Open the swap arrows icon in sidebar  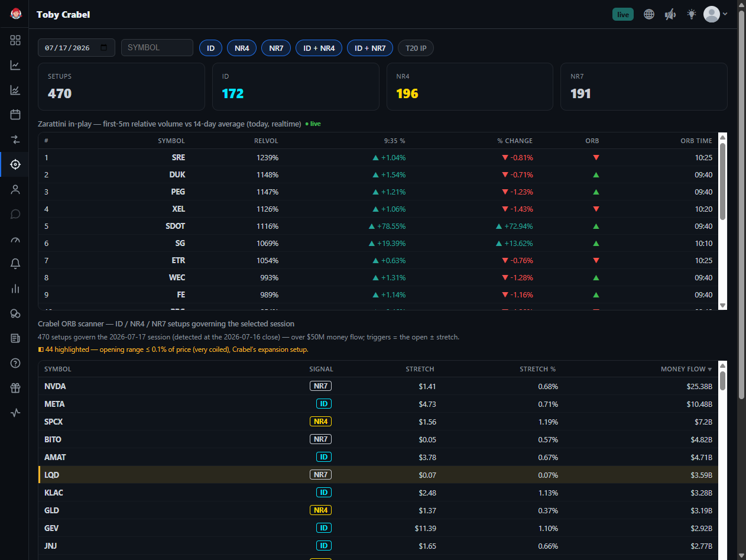[15, 140]
